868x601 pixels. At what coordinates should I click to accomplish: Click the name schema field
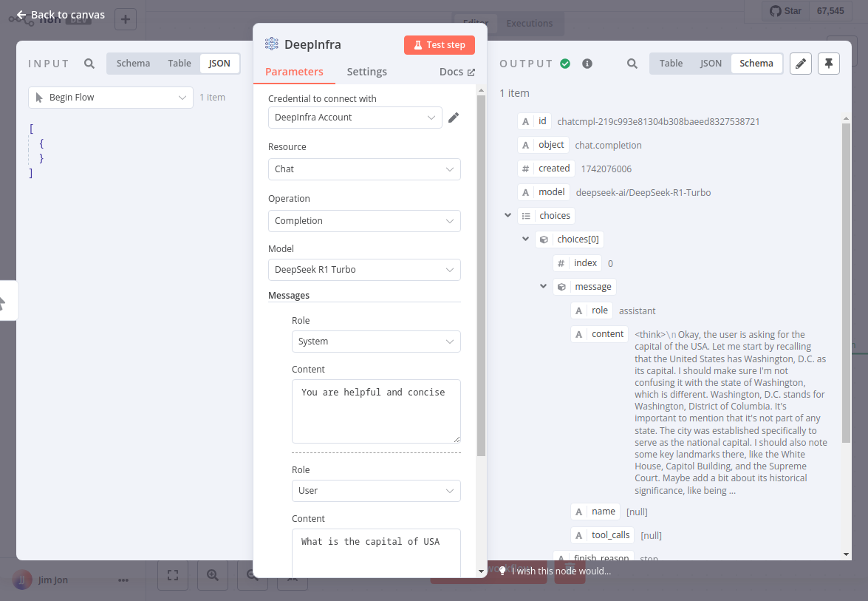pos(595,512)
